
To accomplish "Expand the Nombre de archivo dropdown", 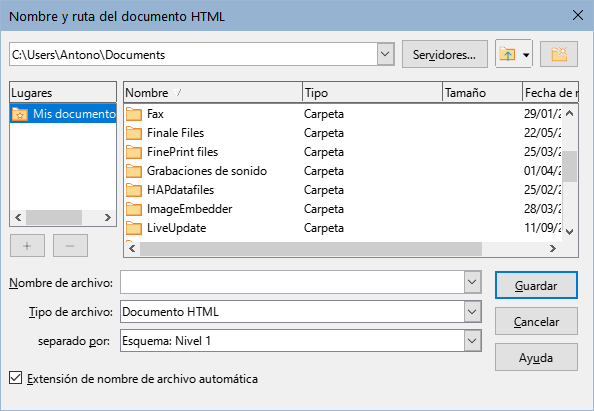I will (x=472, y=282).
